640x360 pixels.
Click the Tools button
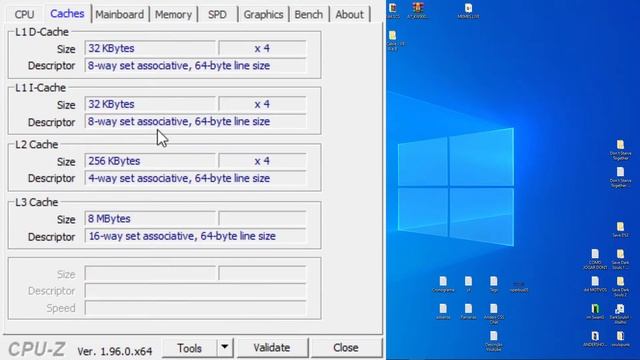point(189,348)
